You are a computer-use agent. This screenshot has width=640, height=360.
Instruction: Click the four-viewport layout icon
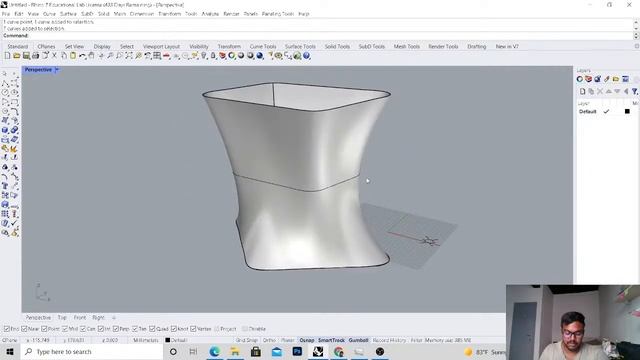(x=157, y=56)
